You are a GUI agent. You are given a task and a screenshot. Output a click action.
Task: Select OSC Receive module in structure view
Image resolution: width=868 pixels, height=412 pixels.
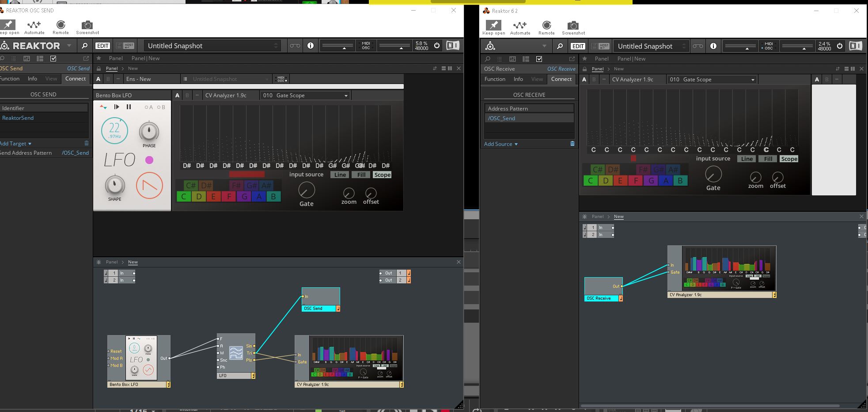[603, 289]
